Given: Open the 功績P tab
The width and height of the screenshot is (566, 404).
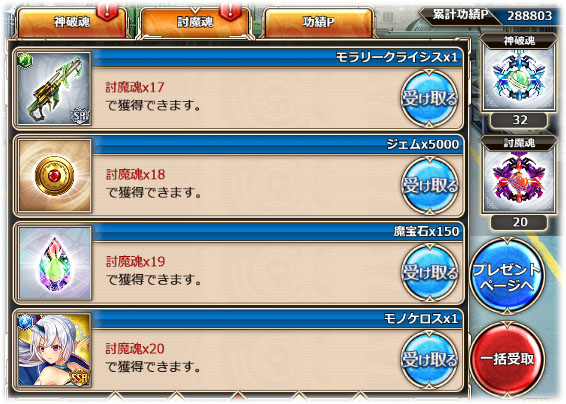Looking at the screenshot, I should pos(318,22).
